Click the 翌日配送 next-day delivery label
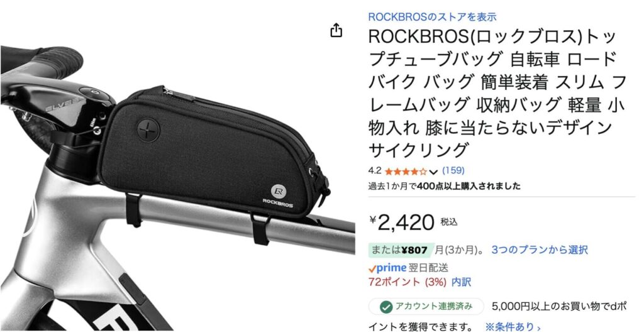 click(428, 268)
